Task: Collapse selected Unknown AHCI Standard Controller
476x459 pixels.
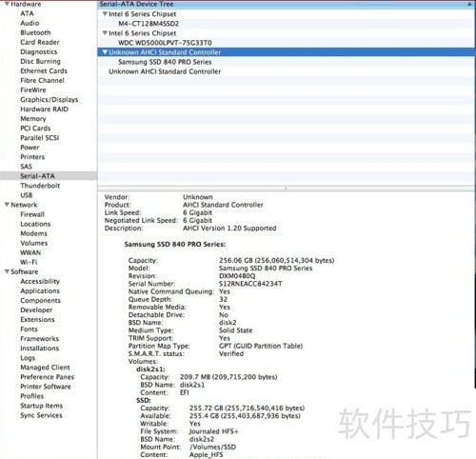Action: (x=105, y=52)
